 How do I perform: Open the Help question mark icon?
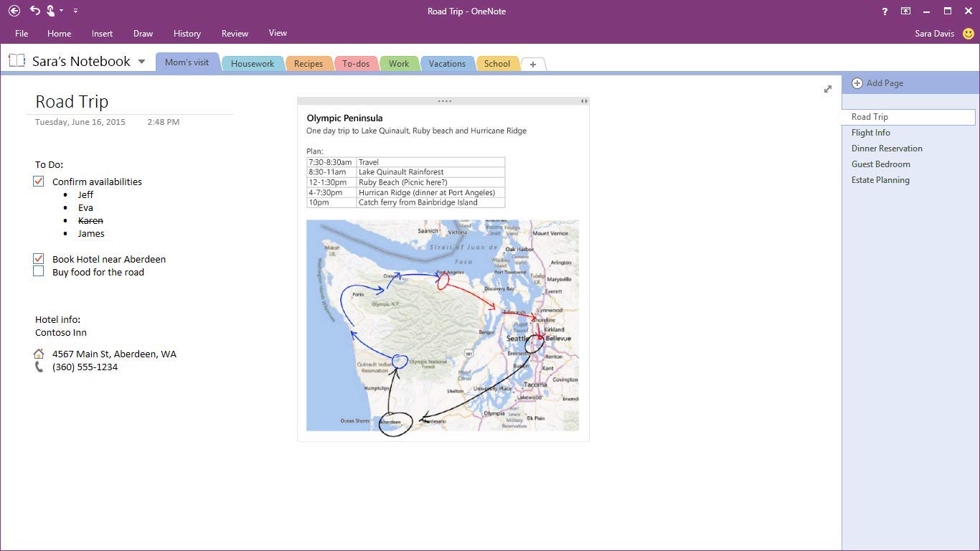click(x=885, y=11)
